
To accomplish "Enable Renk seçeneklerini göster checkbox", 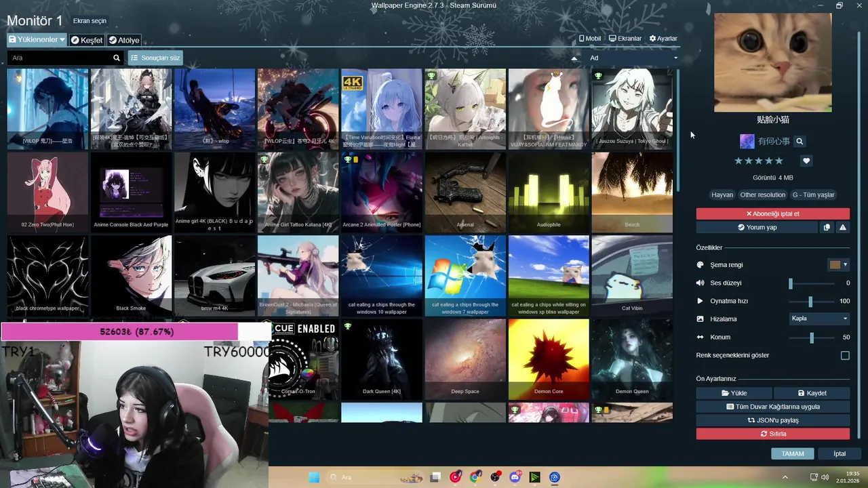I will [845, 355].
